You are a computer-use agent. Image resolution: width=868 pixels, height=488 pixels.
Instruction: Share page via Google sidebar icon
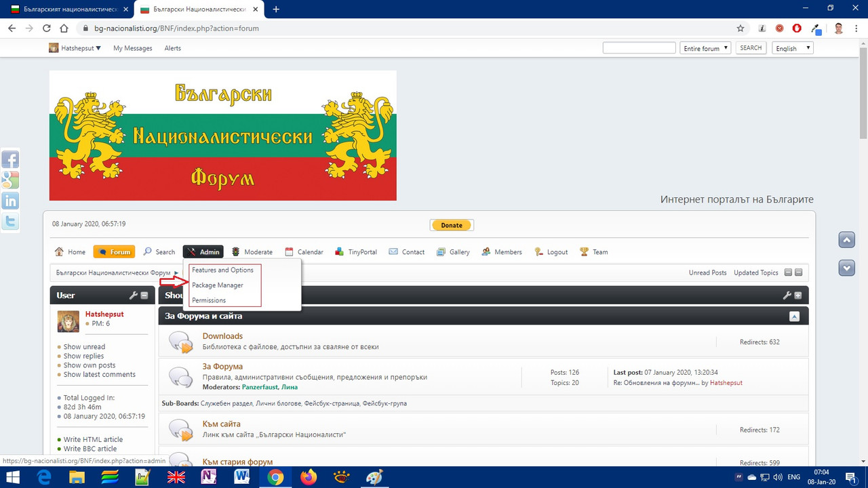[10, 180]
